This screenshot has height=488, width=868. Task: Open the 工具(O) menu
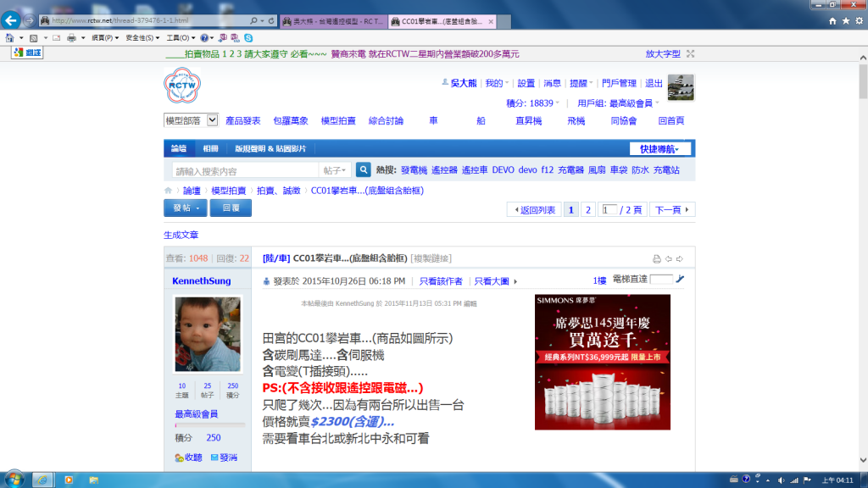coord(181,37)
